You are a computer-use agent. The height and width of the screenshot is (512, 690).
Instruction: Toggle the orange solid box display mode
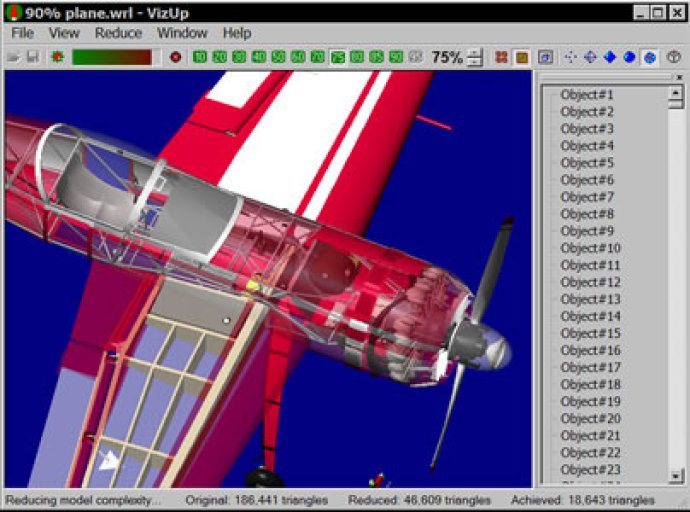(x=522, y=57)
